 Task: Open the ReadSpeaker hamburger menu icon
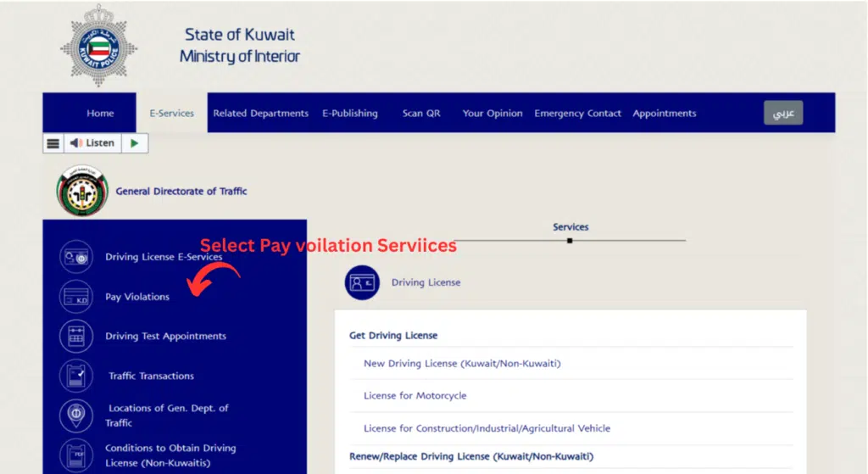pyautogui.click(x=53, y=143)
